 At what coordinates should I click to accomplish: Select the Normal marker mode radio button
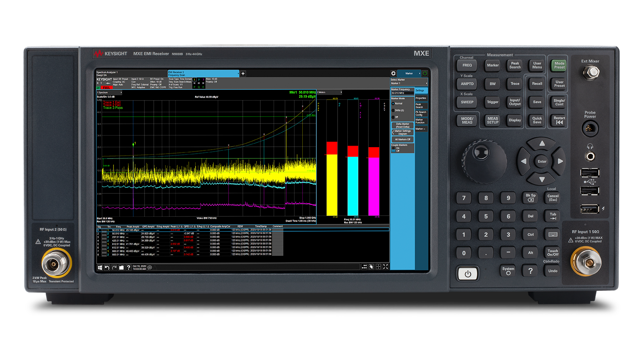pos(394,103)
